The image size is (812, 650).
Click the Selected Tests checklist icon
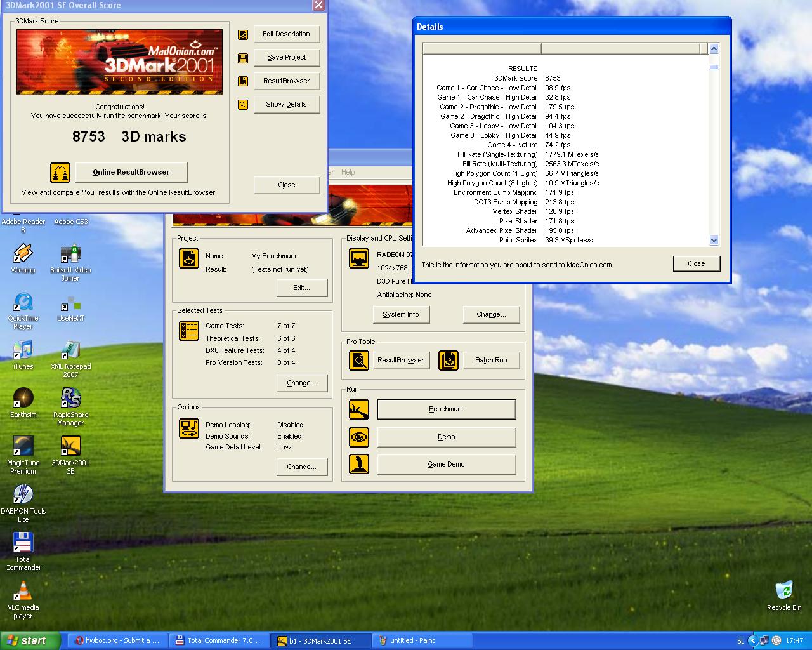point(189,331)
